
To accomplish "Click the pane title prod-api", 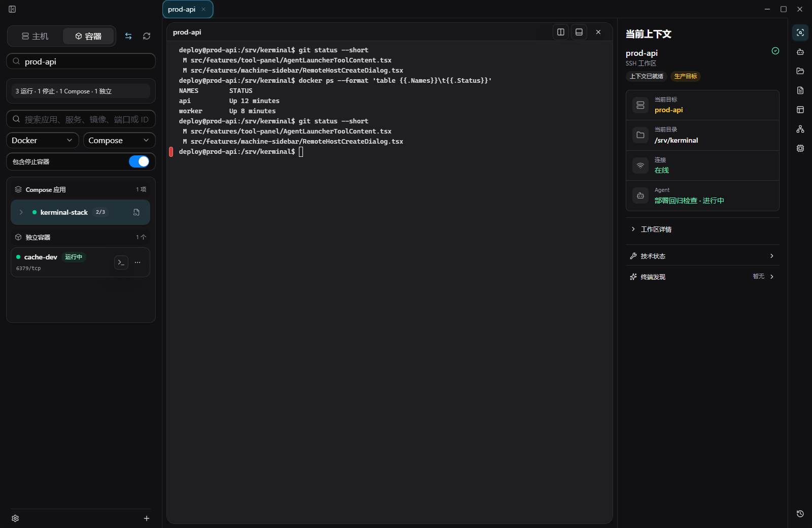I will click(187, 32).
